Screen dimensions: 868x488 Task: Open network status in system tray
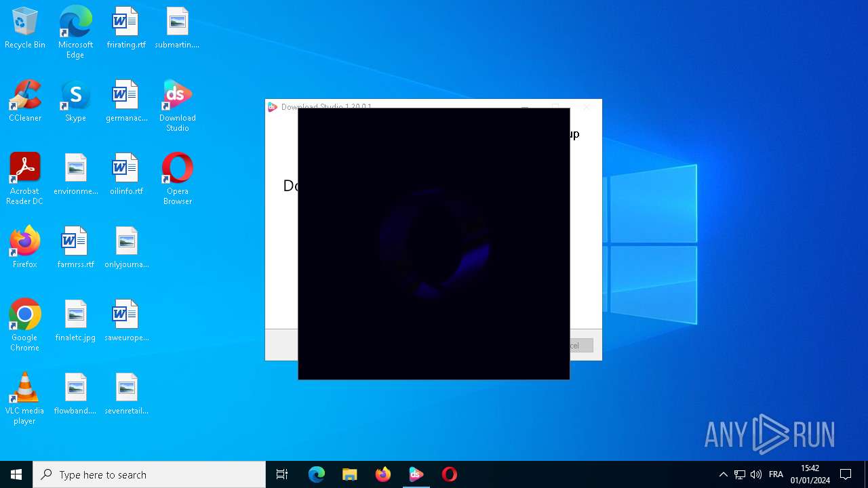click(x=740, y=474)
